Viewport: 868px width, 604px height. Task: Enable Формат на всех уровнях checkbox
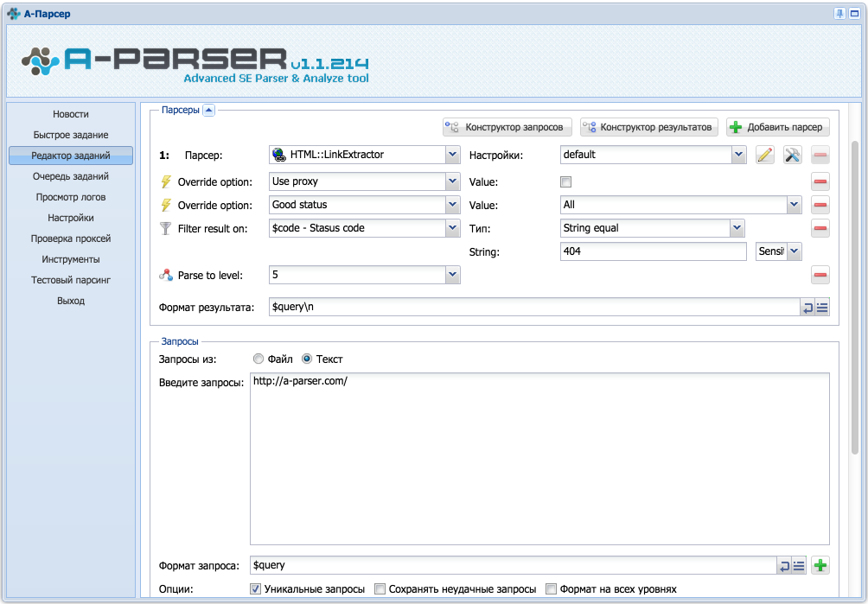pyautogui.click(x=551, y=589)
